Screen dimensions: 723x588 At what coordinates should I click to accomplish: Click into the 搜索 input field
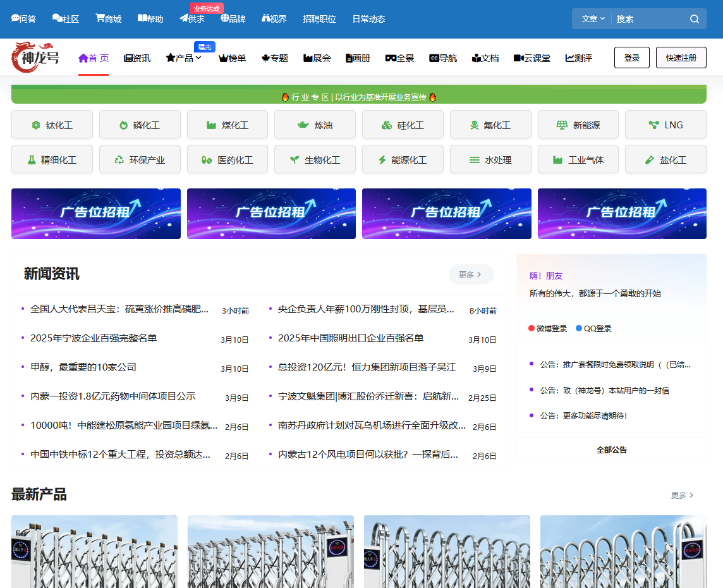click(x=648, y=19)
